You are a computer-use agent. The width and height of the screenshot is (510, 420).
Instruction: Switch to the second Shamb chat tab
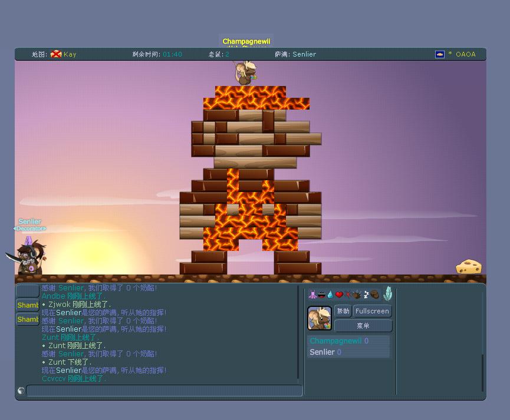click(27, 319)
